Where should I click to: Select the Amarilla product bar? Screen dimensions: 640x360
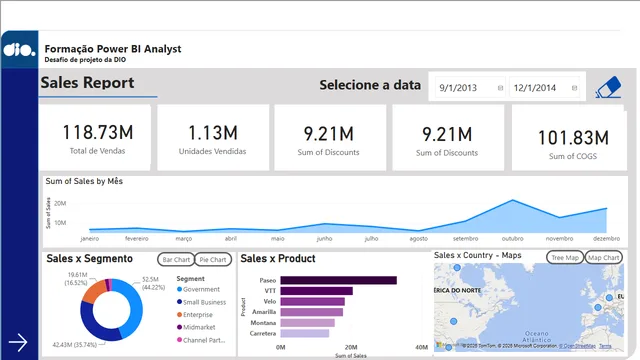tap(311, 312)
